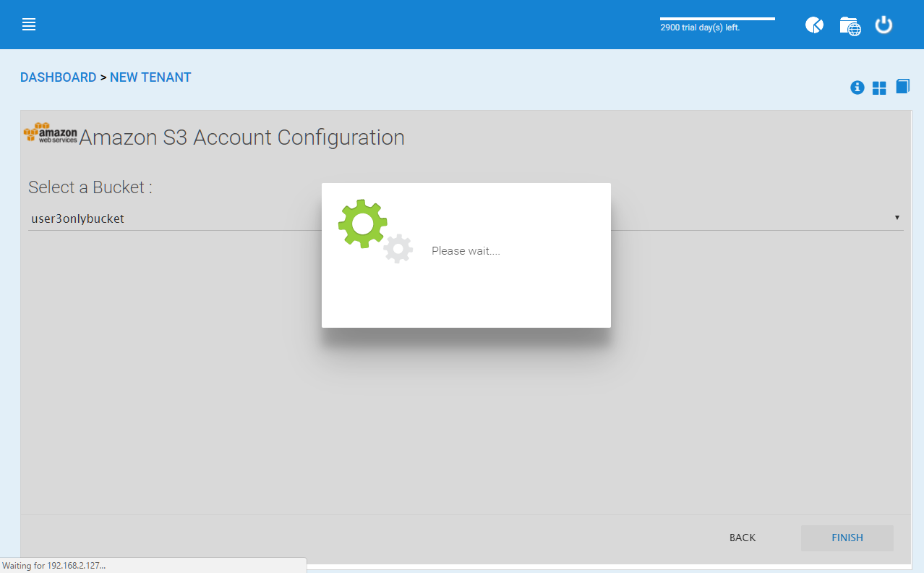The width and height of the screenshot is (924, 573).
Task: Click NEW TENANT breadcrumb link
Action: coord(150,77)
